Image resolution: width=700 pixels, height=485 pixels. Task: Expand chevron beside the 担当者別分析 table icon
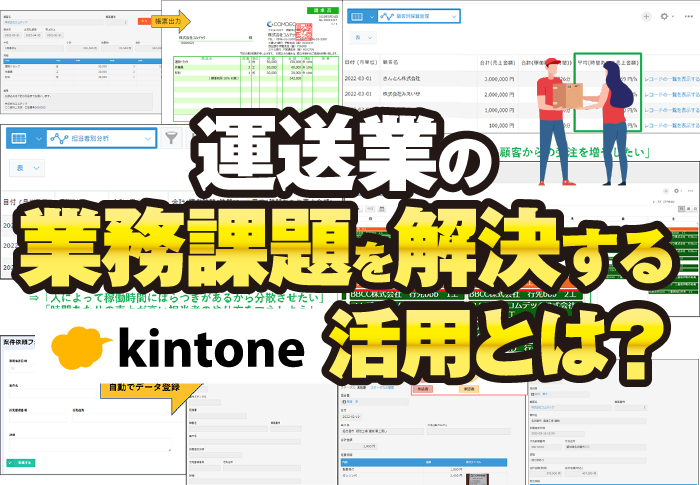(x=38, y=138)
